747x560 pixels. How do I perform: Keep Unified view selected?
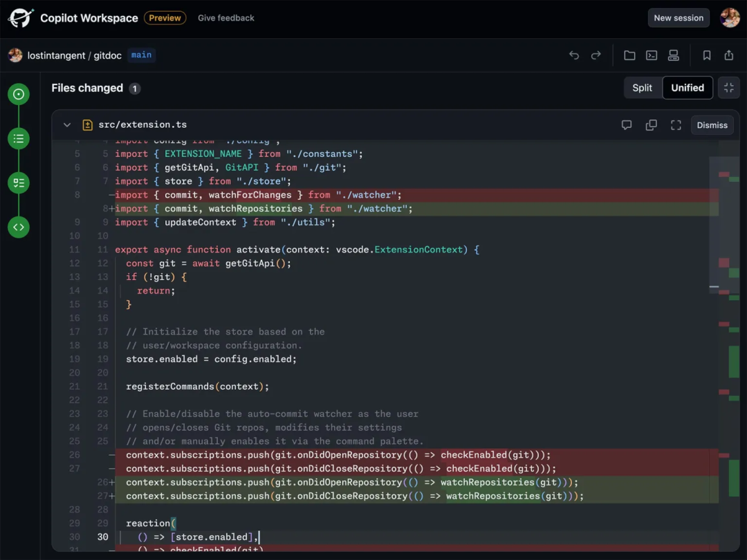pyautogui.click(x=687, y=88)
